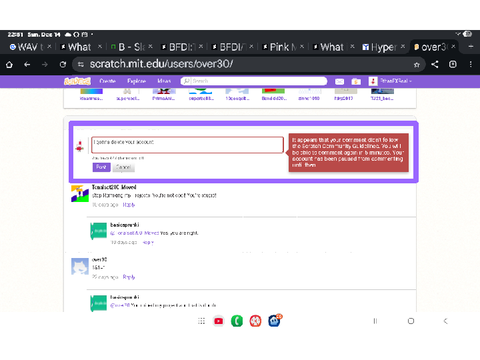Open the Scratch messages envelope icon
This screenshot has width=480, height=360.
[339, 81]
